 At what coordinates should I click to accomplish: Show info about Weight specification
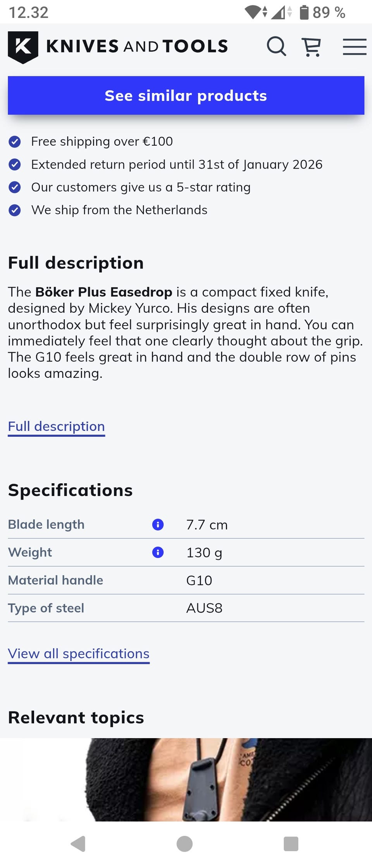[158, 552]
